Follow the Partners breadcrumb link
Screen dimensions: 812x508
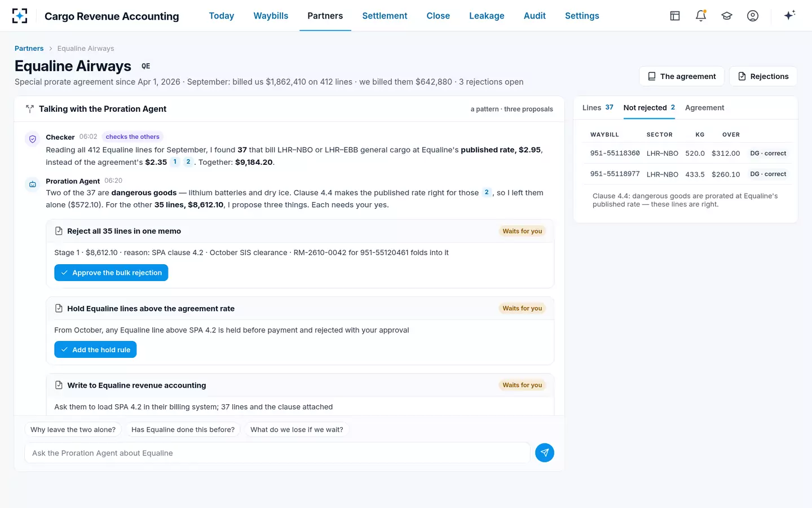click(29, 49)
